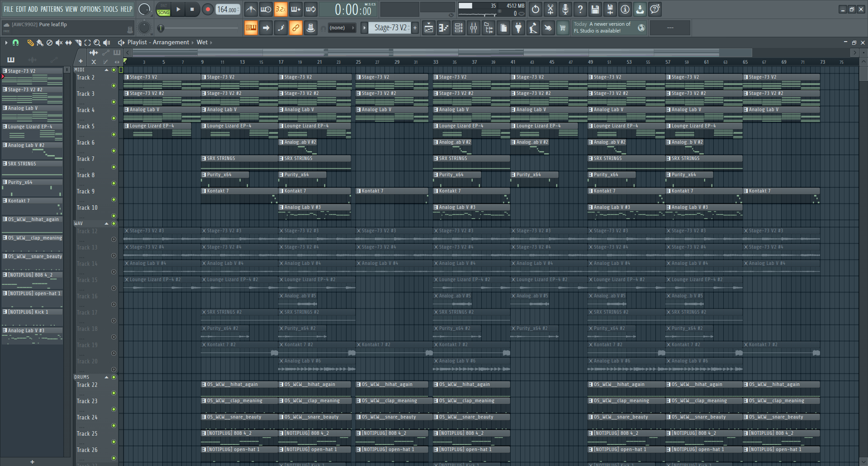The width and height of the screenshot is (868, 466).
Task: Collapse the DRUMS track group
Action: click(107, 377)
